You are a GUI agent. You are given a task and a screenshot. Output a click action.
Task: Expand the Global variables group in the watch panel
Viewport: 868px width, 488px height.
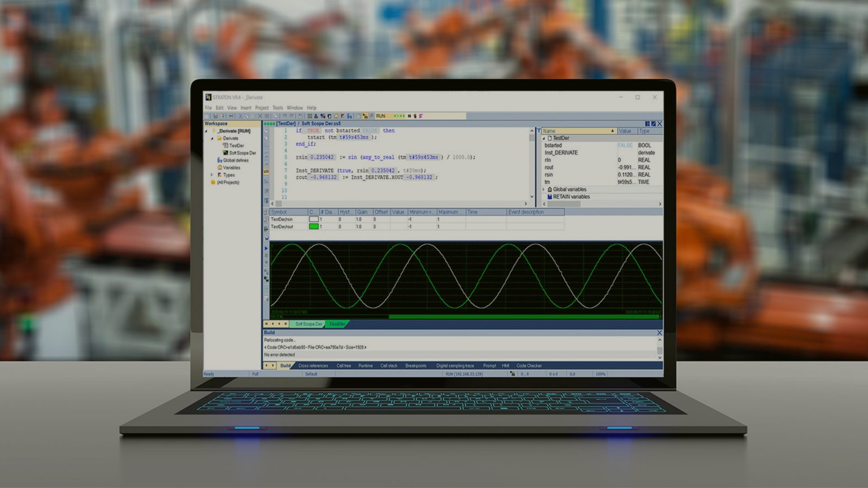click(x=544, y=189)
